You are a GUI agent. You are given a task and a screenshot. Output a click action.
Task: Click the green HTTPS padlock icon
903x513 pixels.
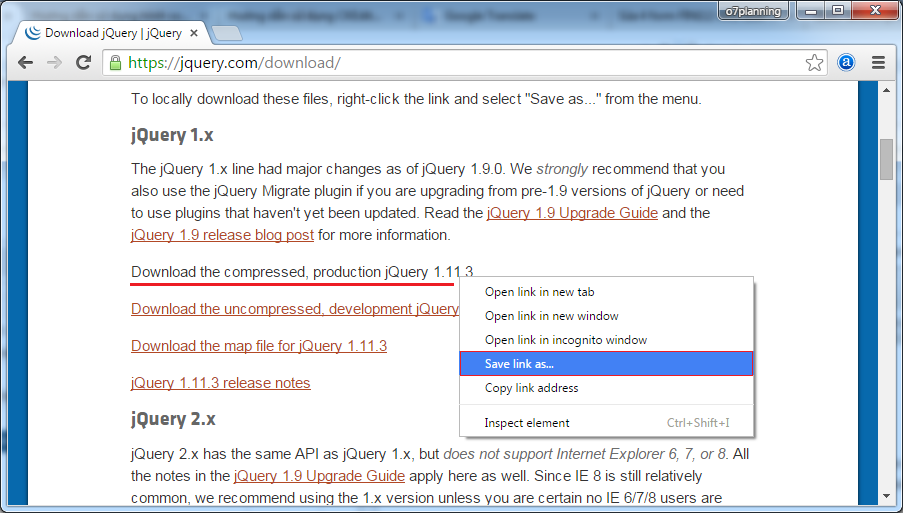click(116, 63)
